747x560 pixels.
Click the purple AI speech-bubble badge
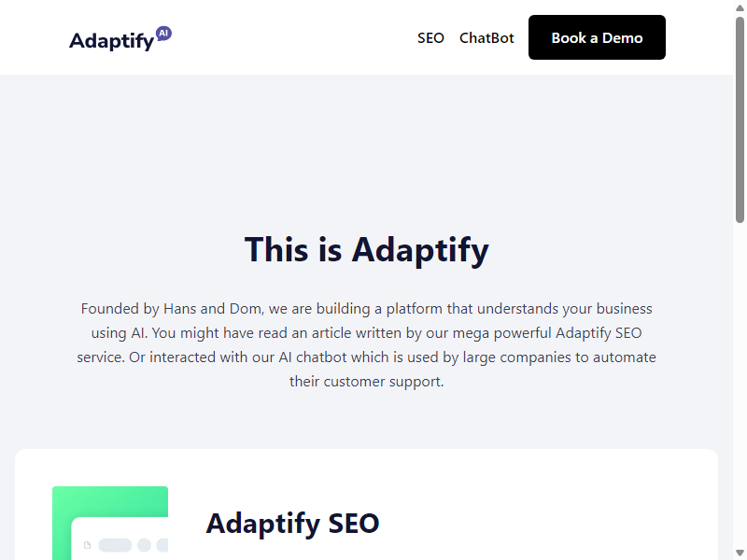[163, 34]
